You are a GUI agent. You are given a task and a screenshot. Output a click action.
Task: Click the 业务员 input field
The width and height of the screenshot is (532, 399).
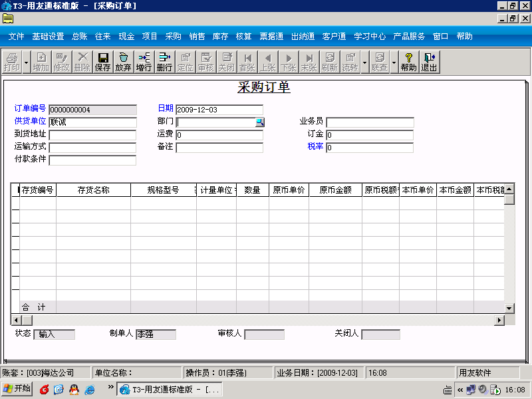point(370,122)
